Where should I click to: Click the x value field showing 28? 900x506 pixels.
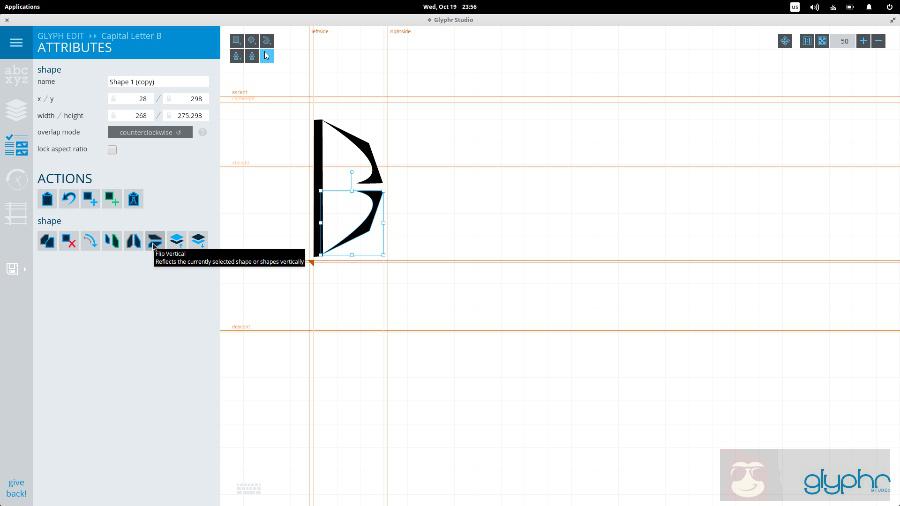(131, 99)
